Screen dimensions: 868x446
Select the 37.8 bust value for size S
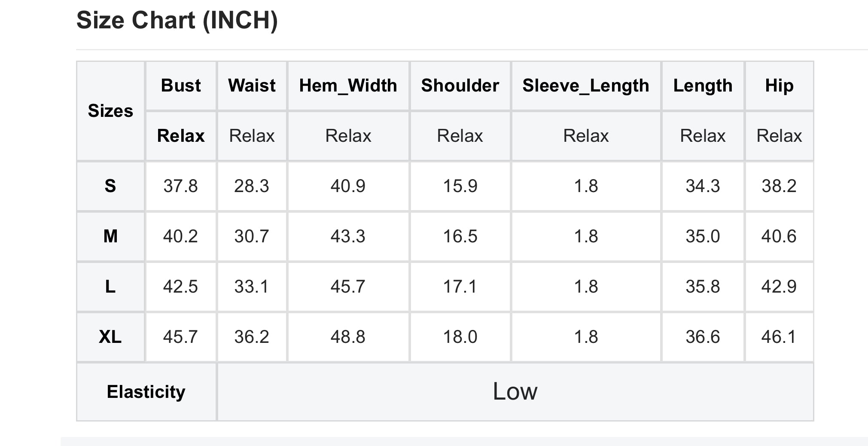pos(181,186)
